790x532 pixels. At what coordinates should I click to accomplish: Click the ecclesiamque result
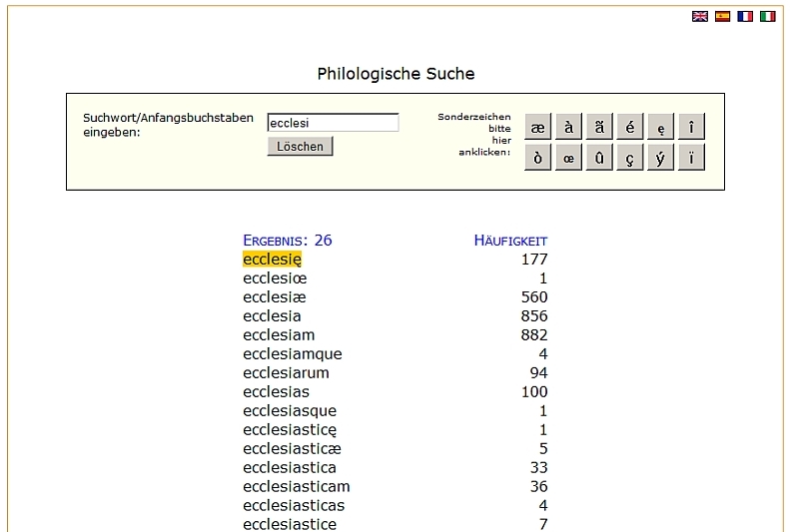click(292, 354)
